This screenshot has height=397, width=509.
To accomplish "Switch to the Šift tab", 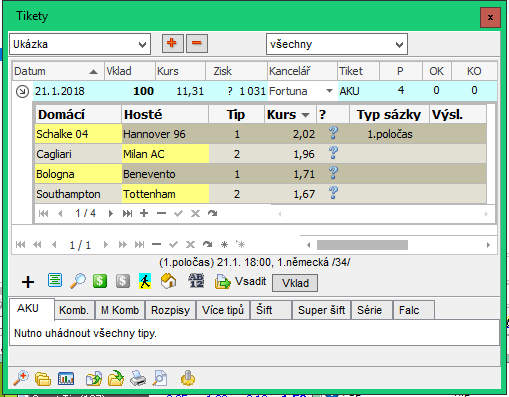I will click(271, 310).
